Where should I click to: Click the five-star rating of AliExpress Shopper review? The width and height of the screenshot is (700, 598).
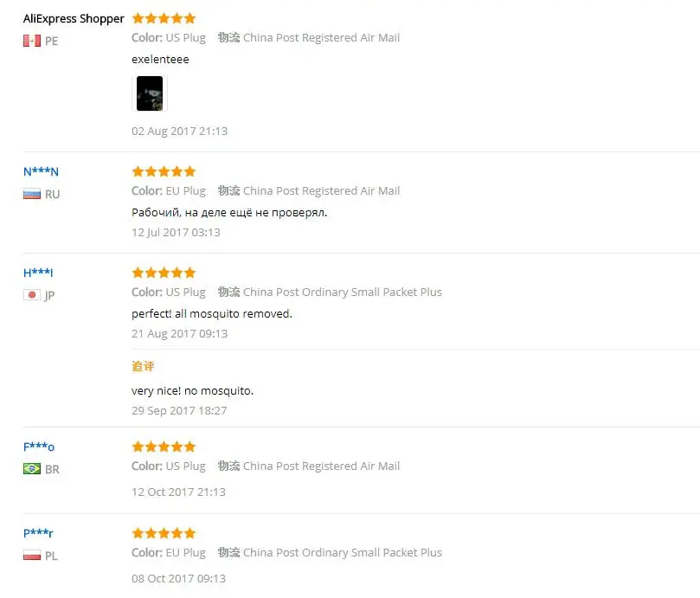pos(164,18)
